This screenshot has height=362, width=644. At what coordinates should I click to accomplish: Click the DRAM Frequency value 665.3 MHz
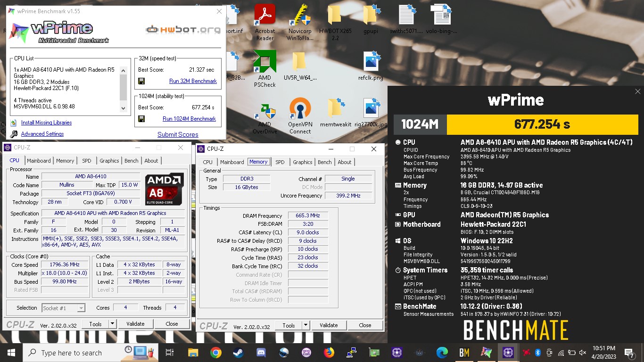click(308, 216)
